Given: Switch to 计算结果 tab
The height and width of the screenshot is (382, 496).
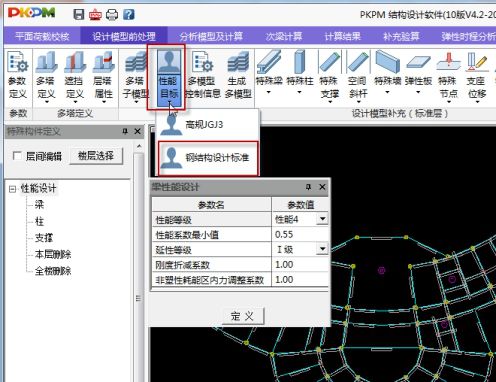Looking at the screenshot, I should point(342,36).
